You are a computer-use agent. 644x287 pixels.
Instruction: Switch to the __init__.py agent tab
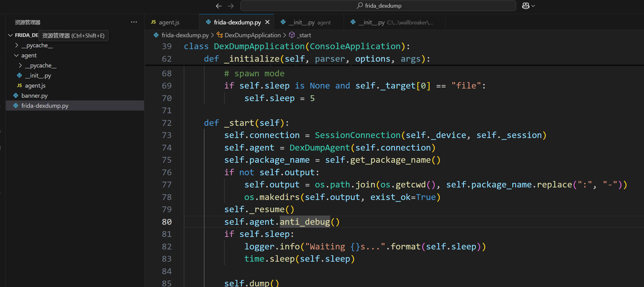[x=308, y=22]
